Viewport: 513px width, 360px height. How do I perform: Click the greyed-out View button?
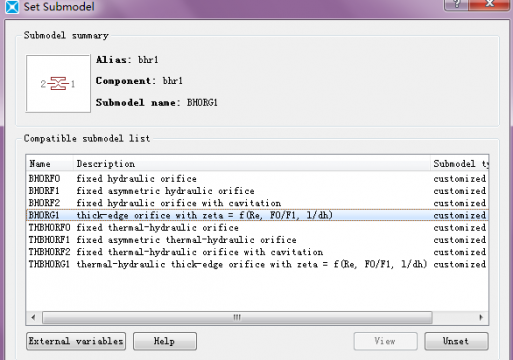click(385, 341)
